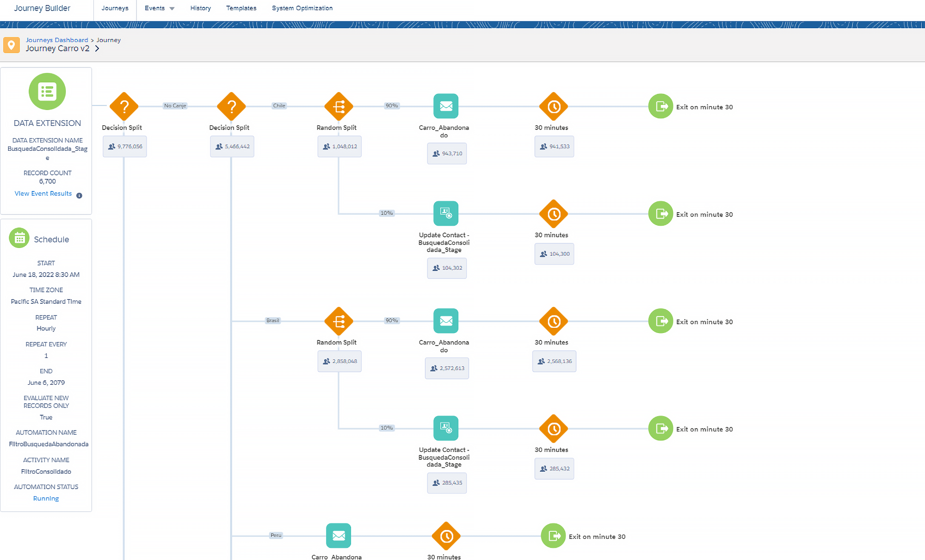Click the Schedule calendar icon
The height and width of the screenshot is (560, 925).
(19, 238)
